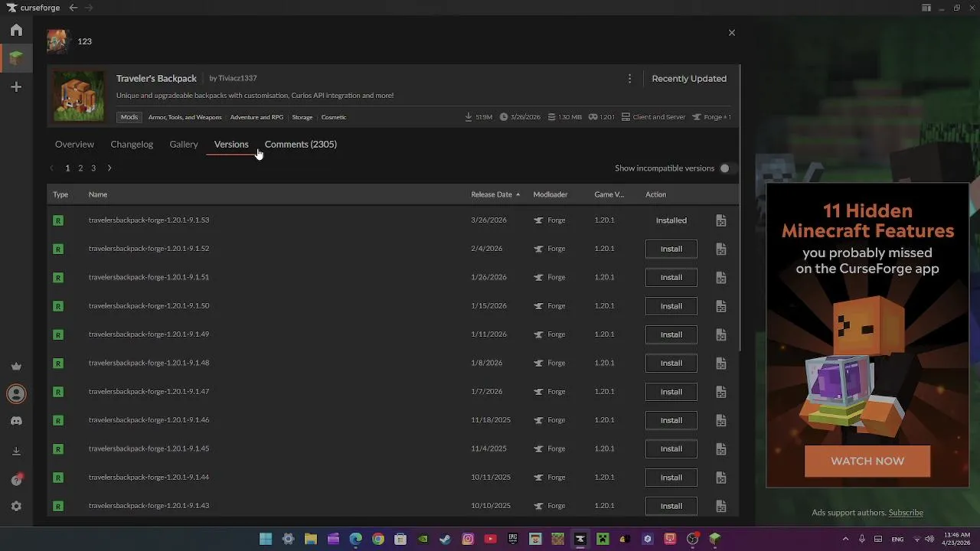980x551 pixels.
Task: Install version 1.20.1-9.1.47
Action: (671, 392)
